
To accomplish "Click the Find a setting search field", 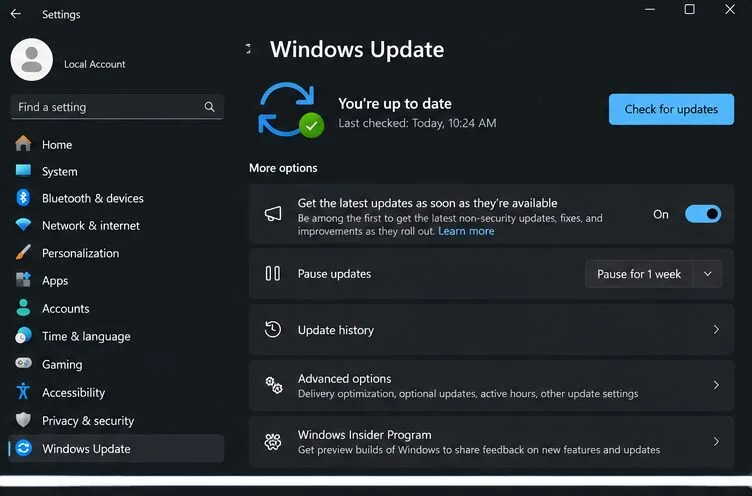I will point(117,107).
